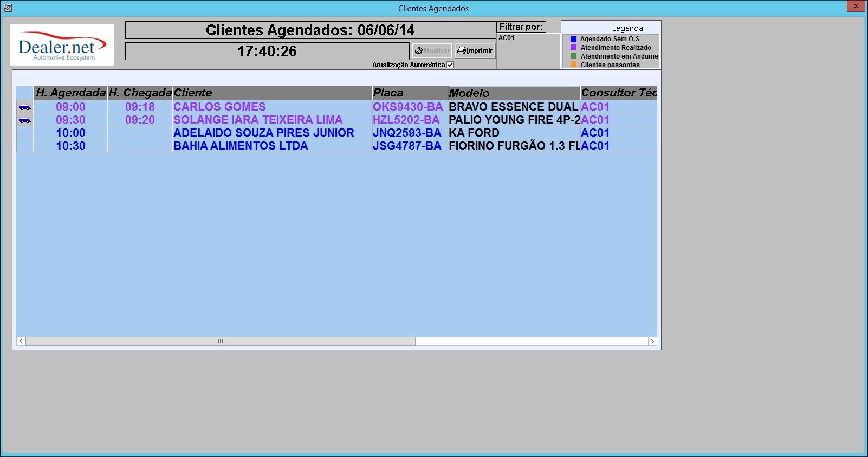Click the Filtrar por label
Viewport: 868px width, 457px height.
pos(521,27)
